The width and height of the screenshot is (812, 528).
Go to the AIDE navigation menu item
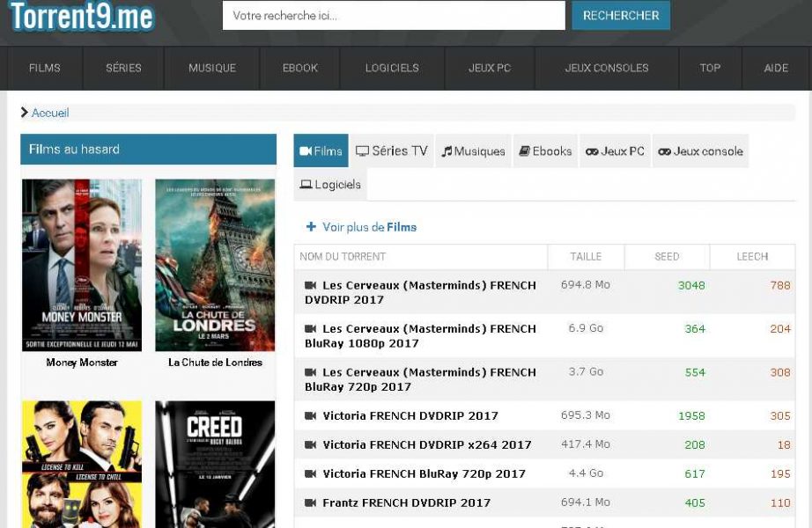(x=776, y=68)
